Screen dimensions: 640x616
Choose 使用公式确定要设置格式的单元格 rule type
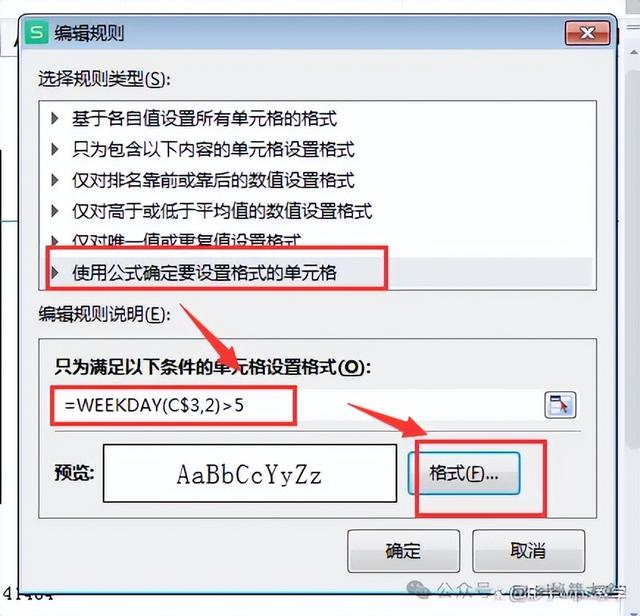(204, 272)
